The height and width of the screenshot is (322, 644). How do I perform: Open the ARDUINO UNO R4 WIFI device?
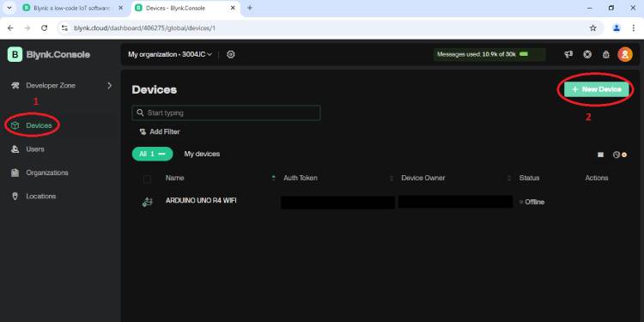point(200,201)
